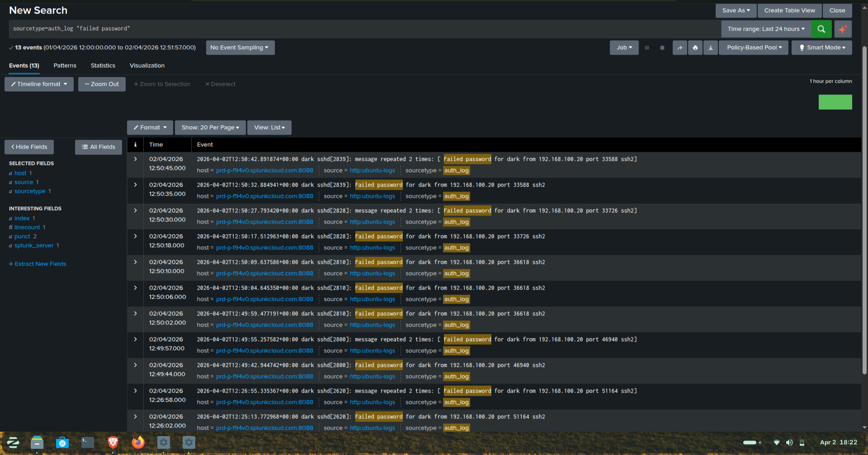
Task: Open the sourcetype field in Selected Fields
Action: tap(30, 191)
